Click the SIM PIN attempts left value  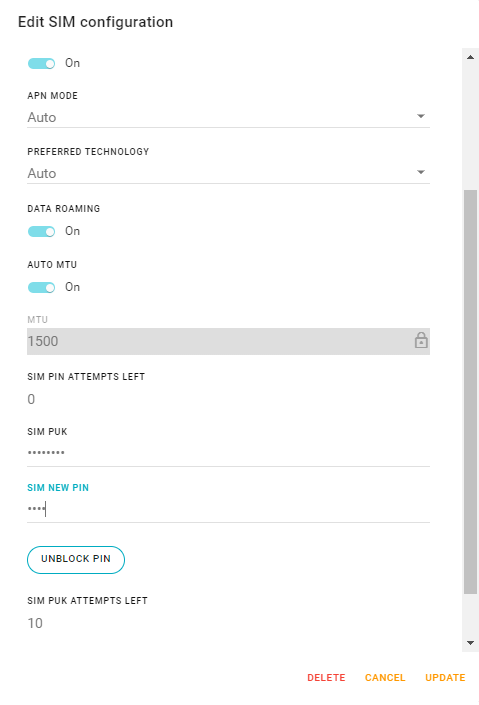click(x=31, y=399)
